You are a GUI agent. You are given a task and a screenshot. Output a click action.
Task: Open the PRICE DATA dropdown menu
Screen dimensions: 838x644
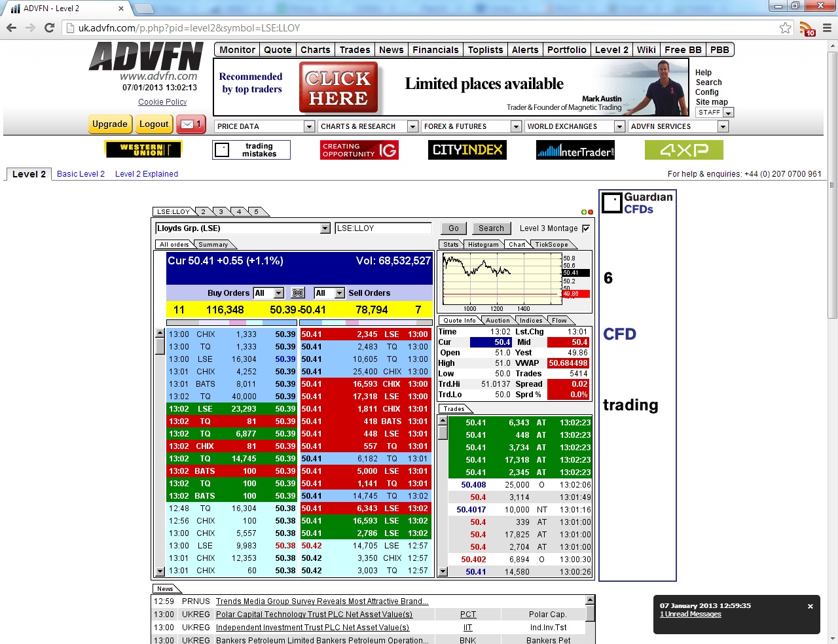pos(309,126)
